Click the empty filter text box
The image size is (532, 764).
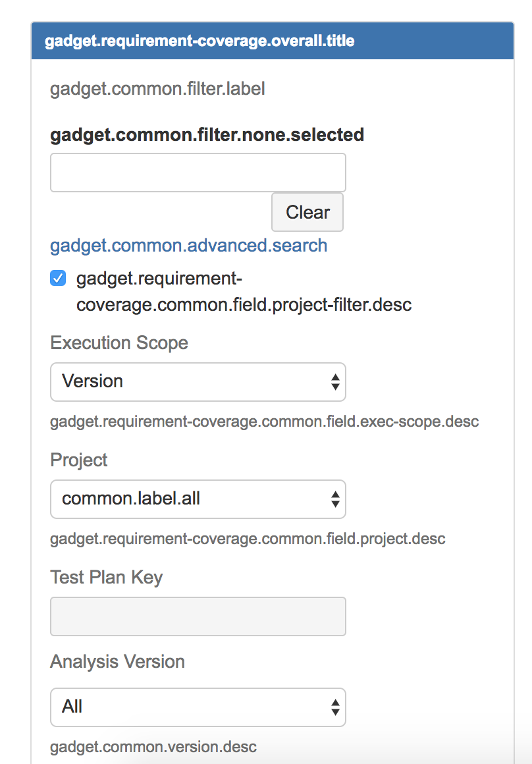click(198, 173)
